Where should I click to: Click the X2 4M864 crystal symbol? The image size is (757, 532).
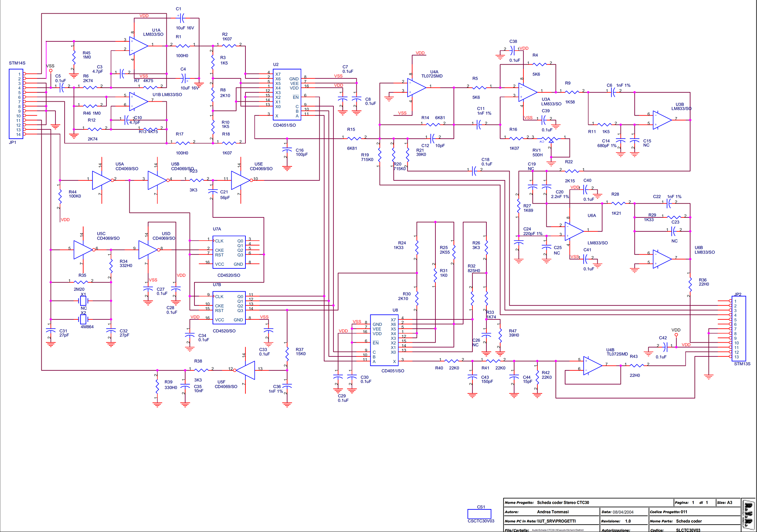point(84,319)
